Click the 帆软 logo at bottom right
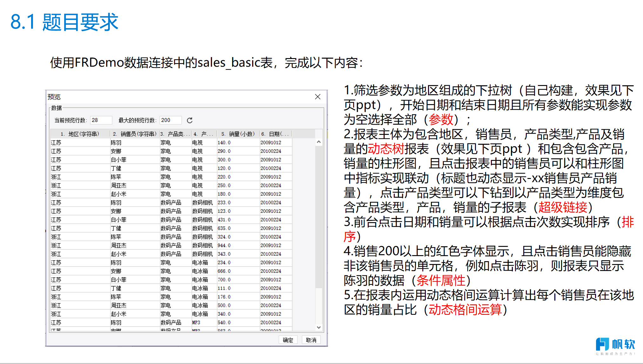This screenshot has width=643, height=364. (x=615, y=346)
